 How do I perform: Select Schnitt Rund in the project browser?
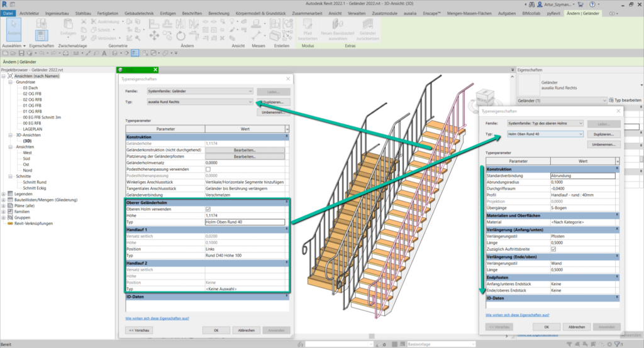[x=35, y=182]
